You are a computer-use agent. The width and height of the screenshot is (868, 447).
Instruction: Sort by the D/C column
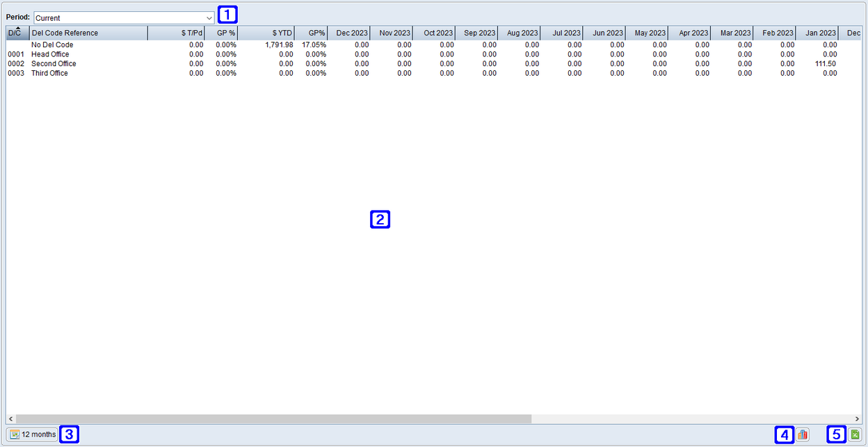16,33
